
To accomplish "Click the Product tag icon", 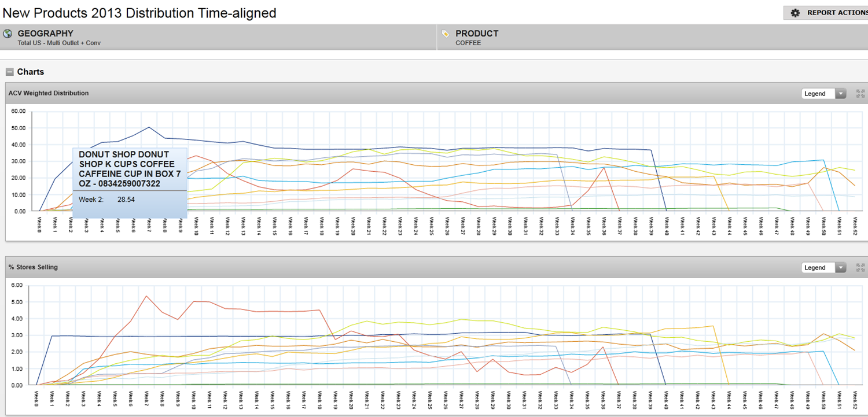I will click(x=445, y=34).
